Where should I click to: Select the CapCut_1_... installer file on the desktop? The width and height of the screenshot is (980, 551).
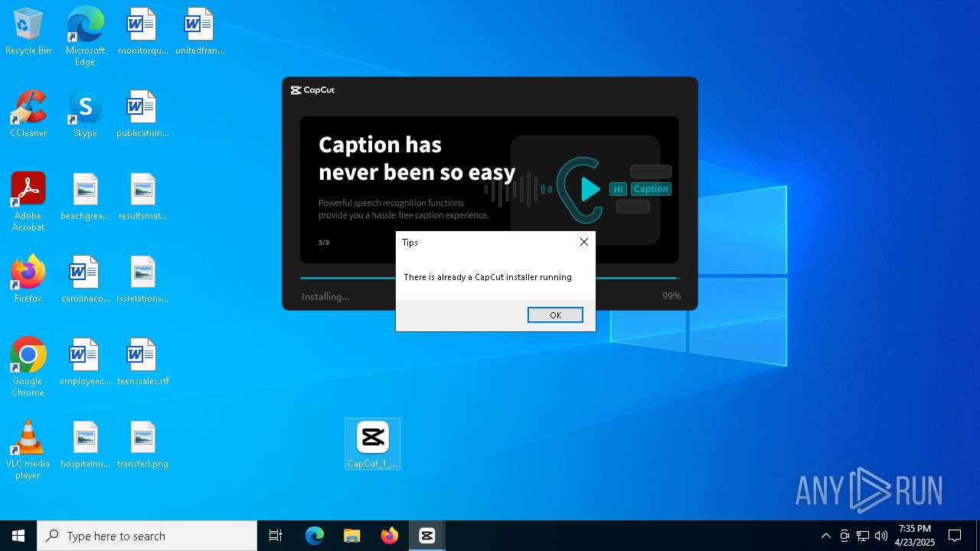coord(373,444)
